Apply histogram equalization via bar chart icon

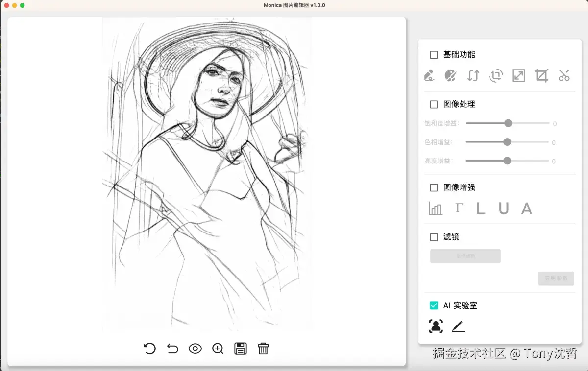pyautogui.click(x=435, y=209)
